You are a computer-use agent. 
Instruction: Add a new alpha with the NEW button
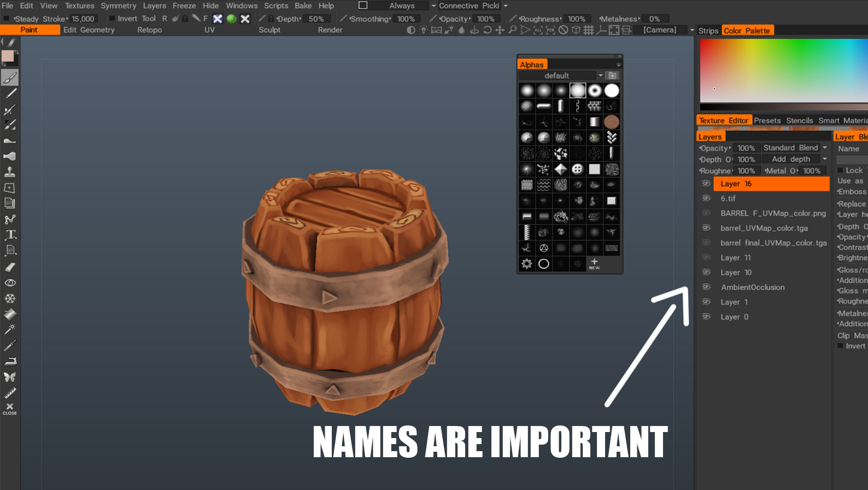(594, 264)
